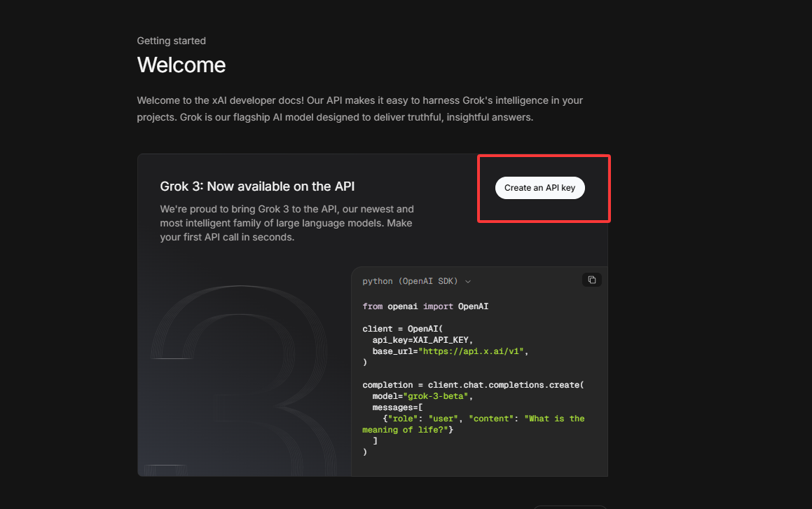Click the completion = client.chat.completions.create line

point(474,385)
